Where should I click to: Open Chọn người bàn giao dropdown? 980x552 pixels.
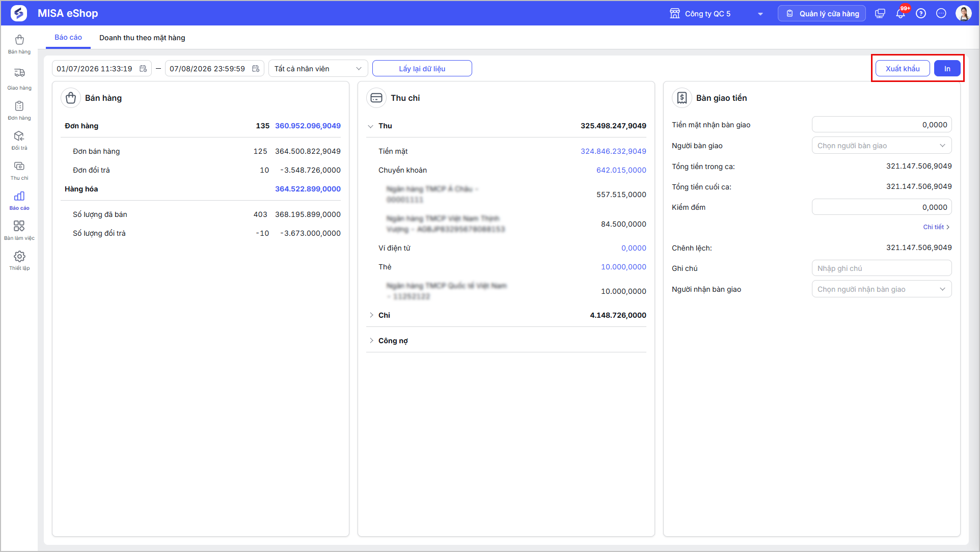click(882, 146)
